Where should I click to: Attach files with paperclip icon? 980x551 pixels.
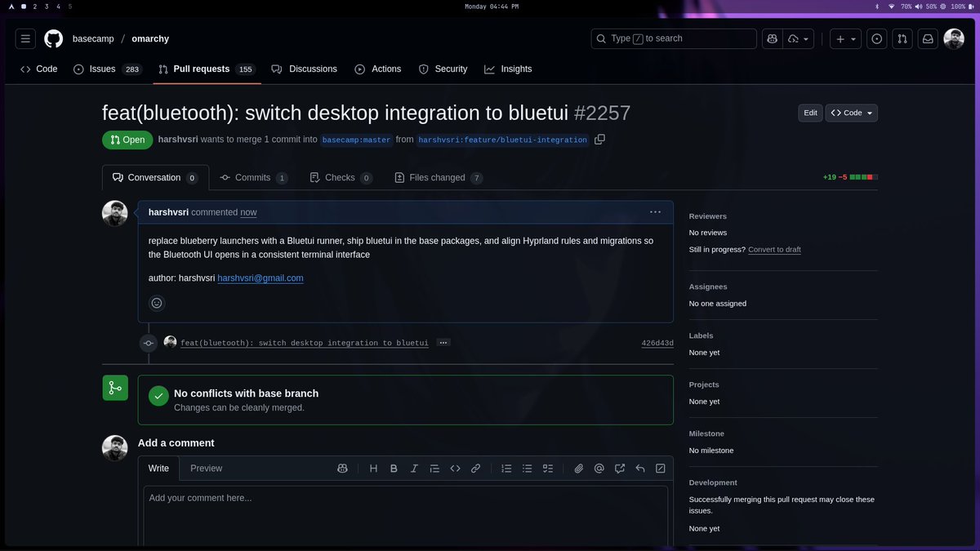578,469
